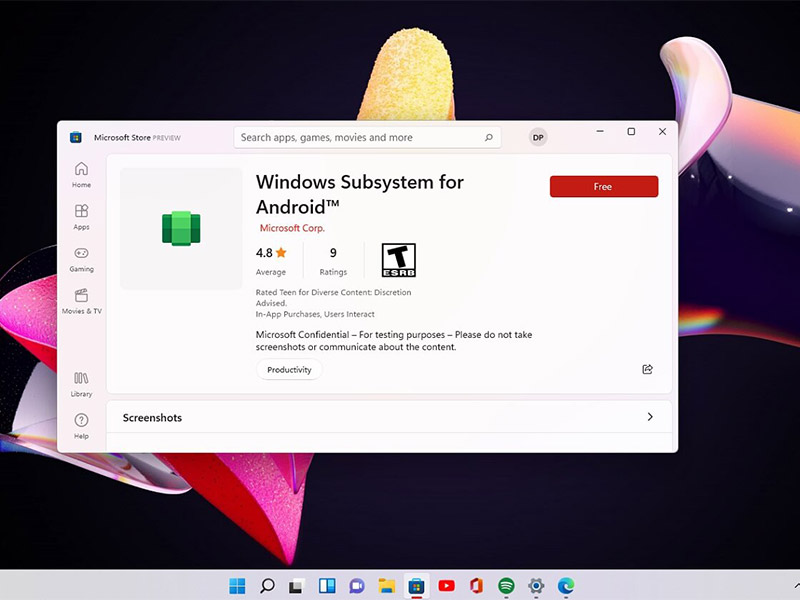800x600 pixels.
Task: Open the Home section in the sidebar
Action: (81, 175)
